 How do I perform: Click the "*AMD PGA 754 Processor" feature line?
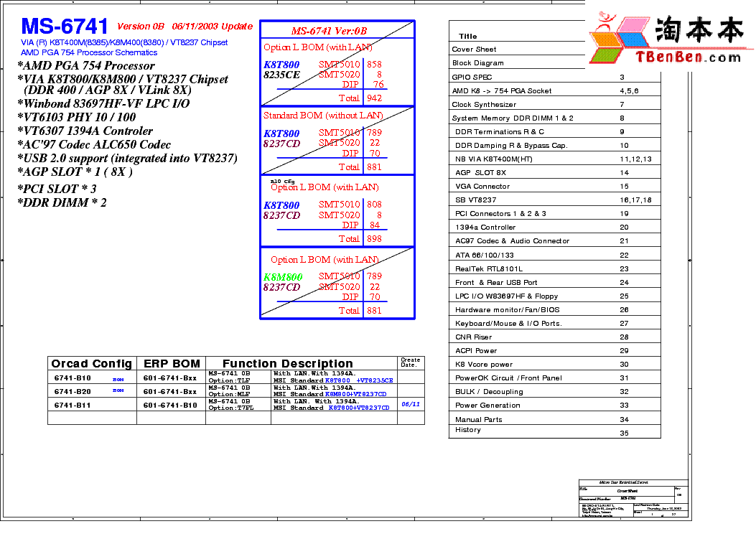[86, 65]
